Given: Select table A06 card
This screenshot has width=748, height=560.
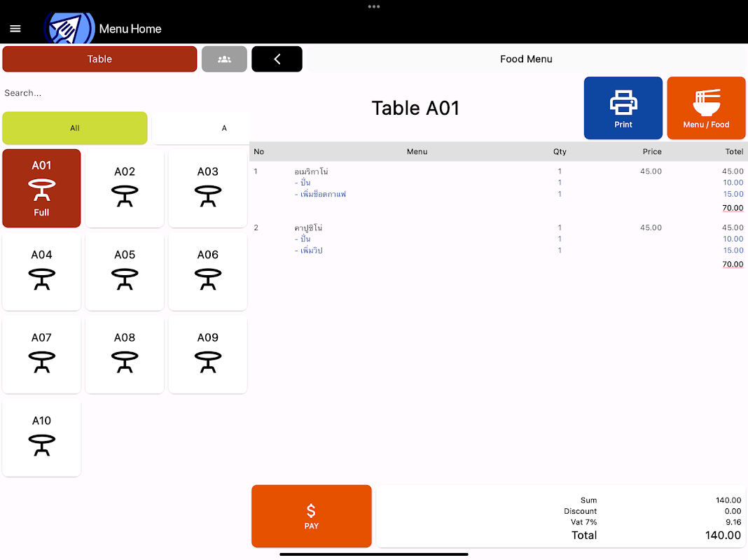Looking at the screenshot, I should 207,271.
